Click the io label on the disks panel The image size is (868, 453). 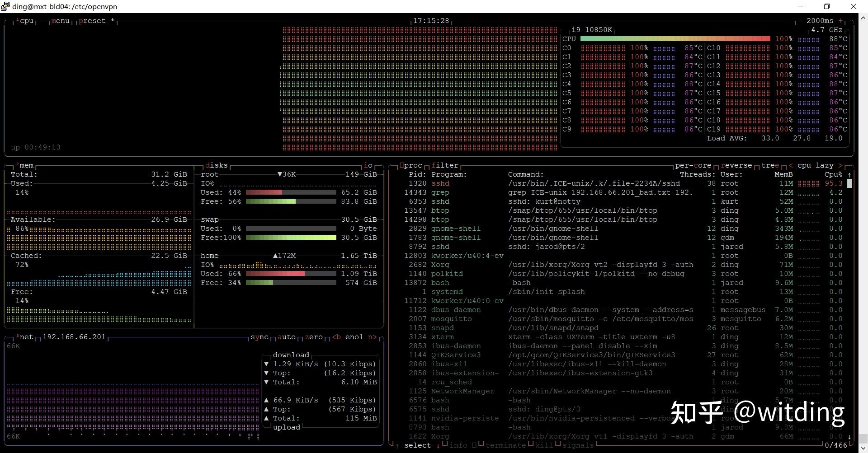point(368,165)
